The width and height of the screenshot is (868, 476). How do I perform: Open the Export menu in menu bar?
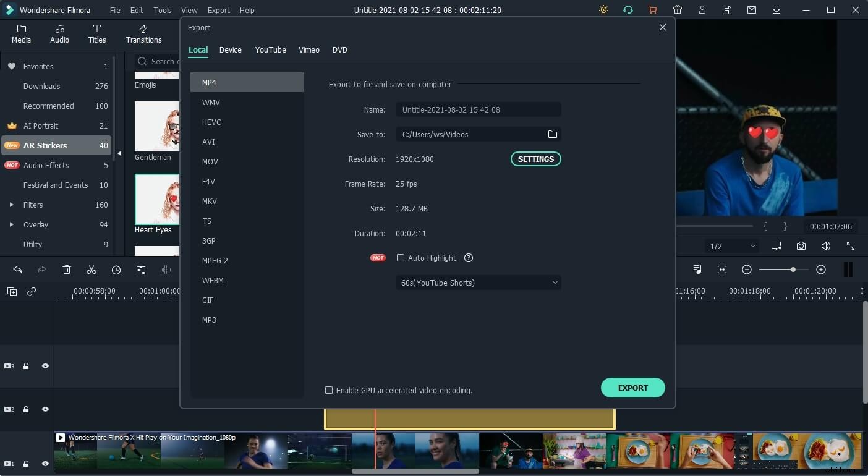(218, 10)
